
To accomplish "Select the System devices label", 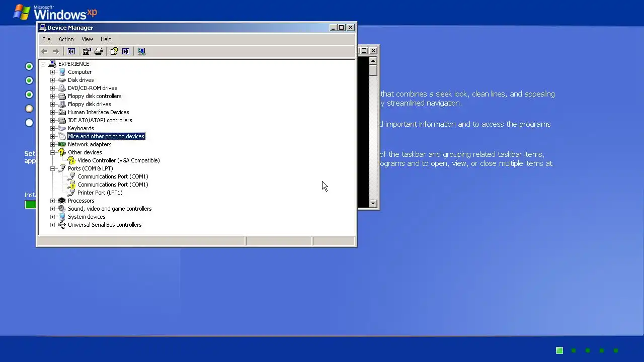I will point(87,217).
